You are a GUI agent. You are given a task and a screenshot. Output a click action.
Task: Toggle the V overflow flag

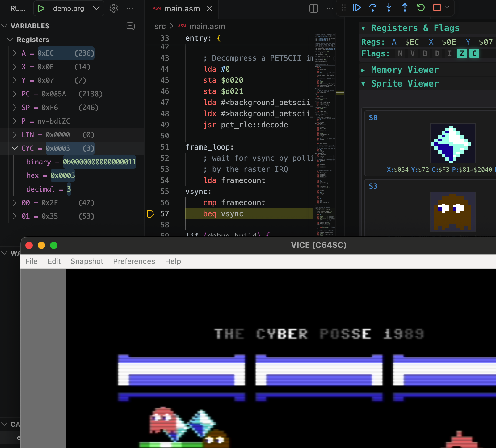(x=413, y=53)
